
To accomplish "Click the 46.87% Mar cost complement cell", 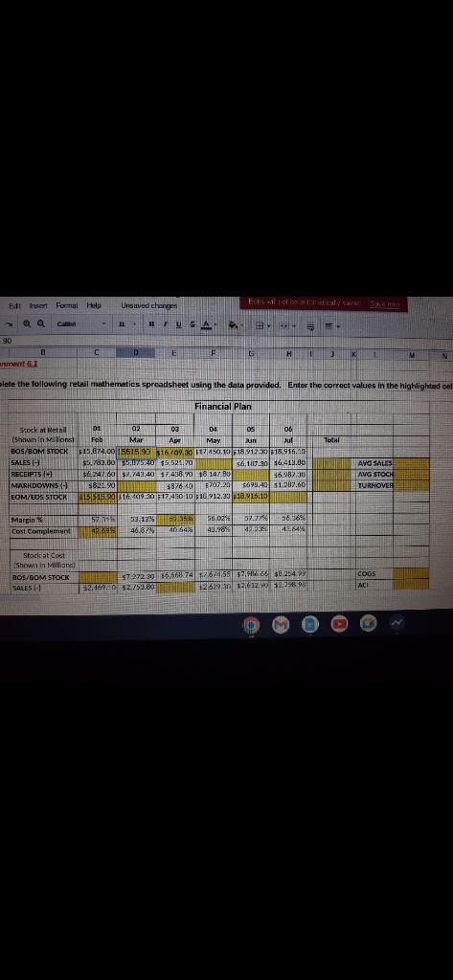I will click(138, 531).
